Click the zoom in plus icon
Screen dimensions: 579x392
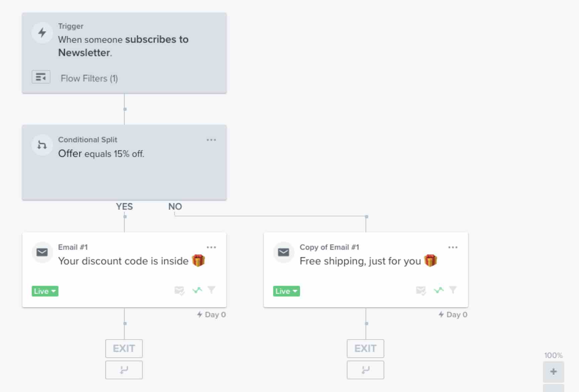[x=553, y=371]
